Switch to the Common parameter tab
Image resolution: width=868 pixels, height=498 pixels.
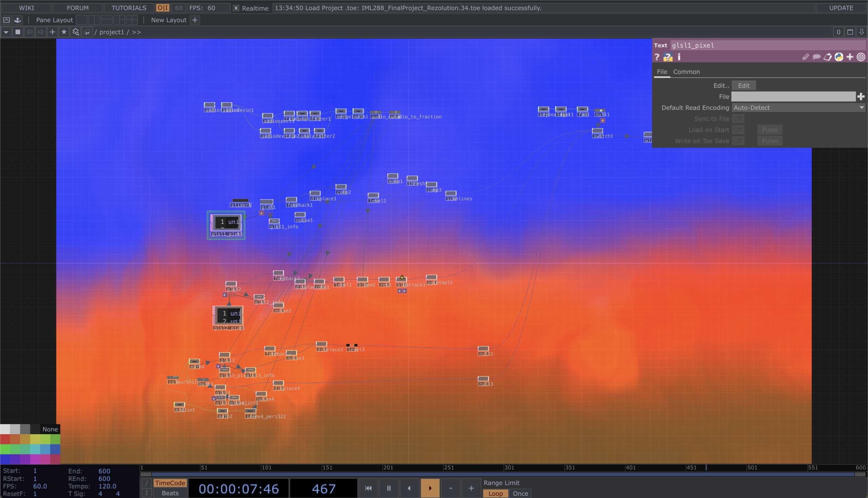pos(686,72)
